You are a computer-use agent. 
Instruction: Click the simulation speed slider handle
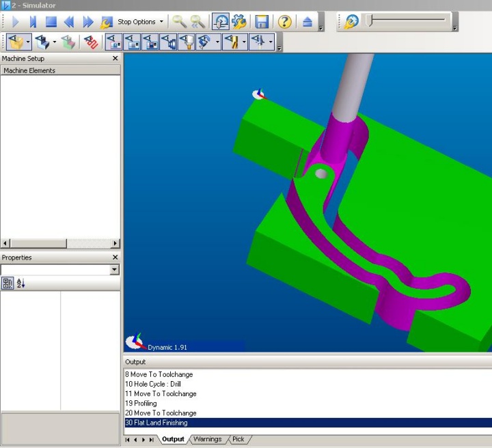tap(370, 21)
